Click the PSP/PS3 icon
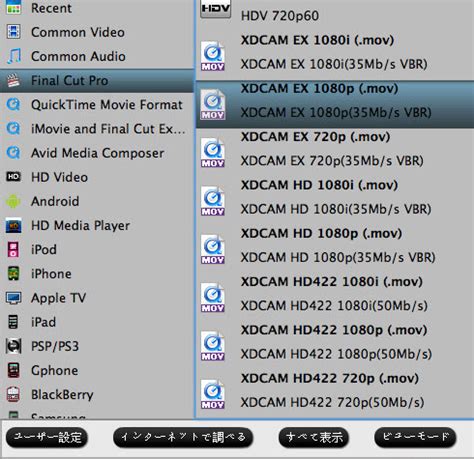 (14, 346)
